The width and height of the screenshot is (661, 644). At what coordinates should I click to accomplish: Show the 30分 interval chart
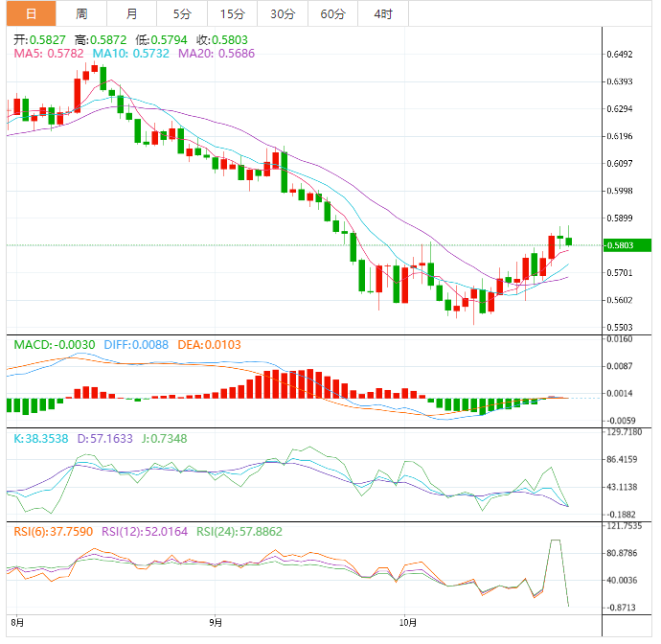(x=282, y=13)
